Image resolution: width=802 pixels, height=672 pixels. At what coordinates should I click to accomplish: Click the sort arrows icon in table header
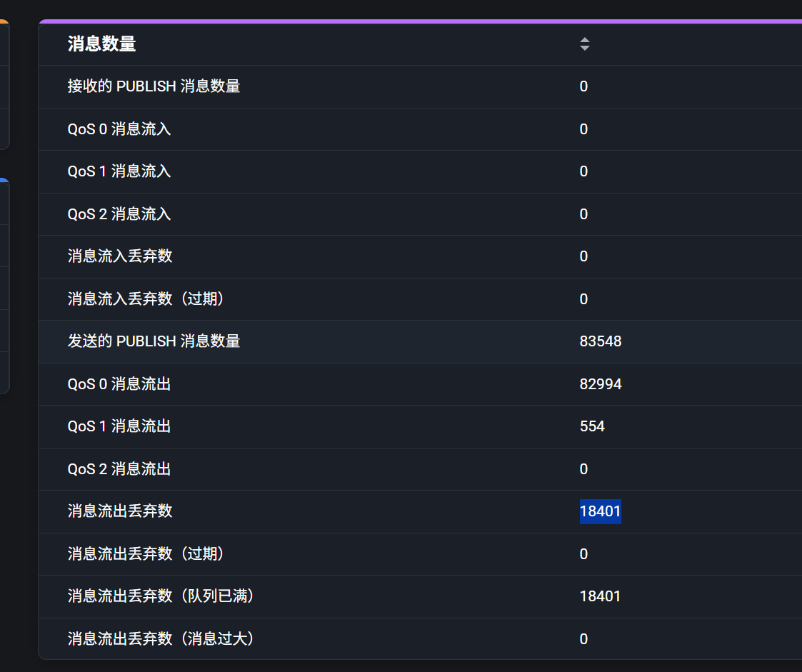585,44
